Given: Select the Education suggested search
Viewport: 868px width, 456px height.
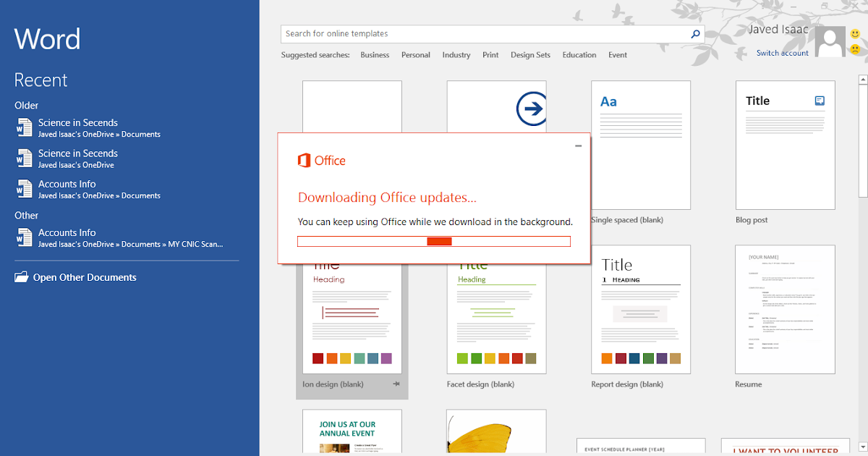Looking at the screenshot, I should tap(579, 55).
